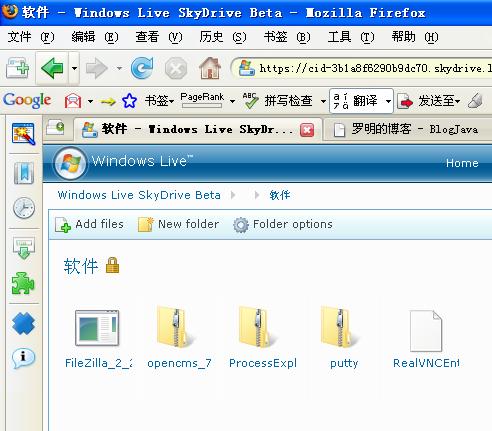Viewport: 492px width, 431px height.
Task: Open the clock history sidebar icon
Action: click(x=24, y=208)
